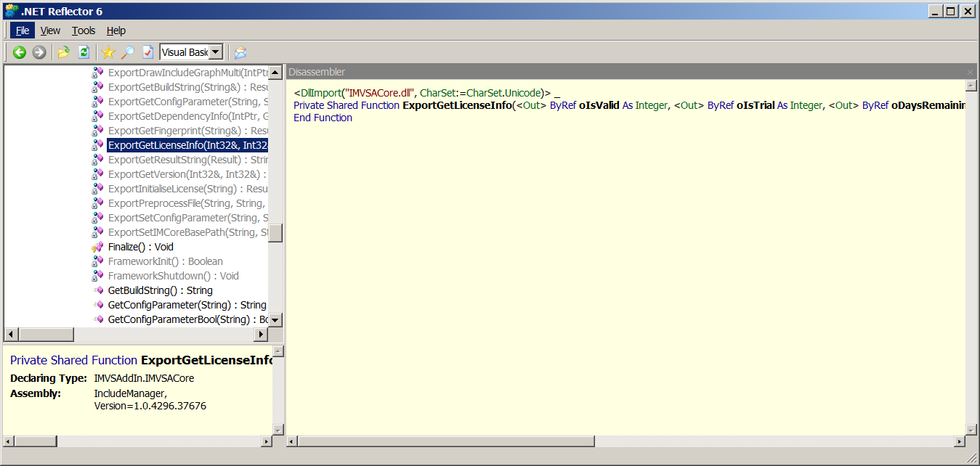Click method icon beside Finalize() : Void
Image resolution: width=980 pixels, height=466 pixels.
click(98, 247)
